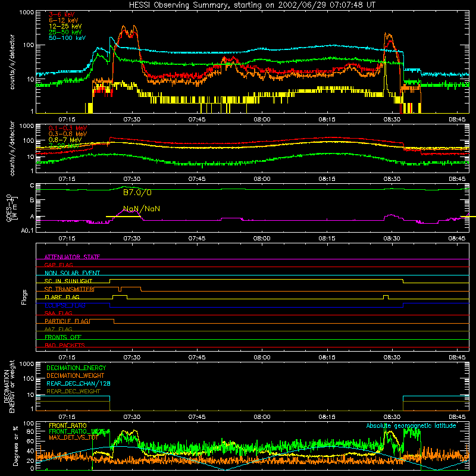Select the DECIMATION_ENERGY legend label
The width and height of the screenshot is (476, 476).
[x=76, y=368]
